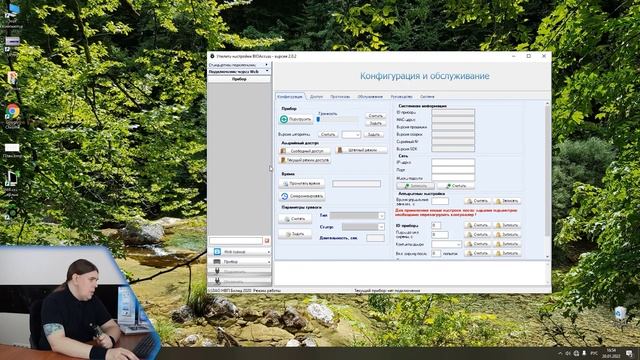The width and height of the screenshot is (640, 360).
Task: Click the lock control time input field
Action: click(x=440, y=201)
